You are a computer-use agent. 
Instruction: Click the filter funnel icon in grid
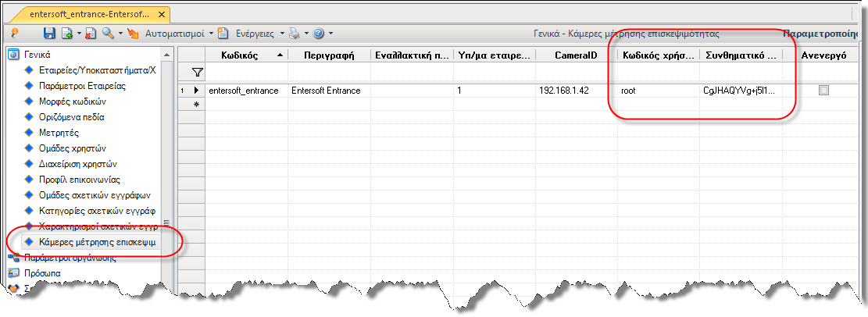(x=197, y=72)
